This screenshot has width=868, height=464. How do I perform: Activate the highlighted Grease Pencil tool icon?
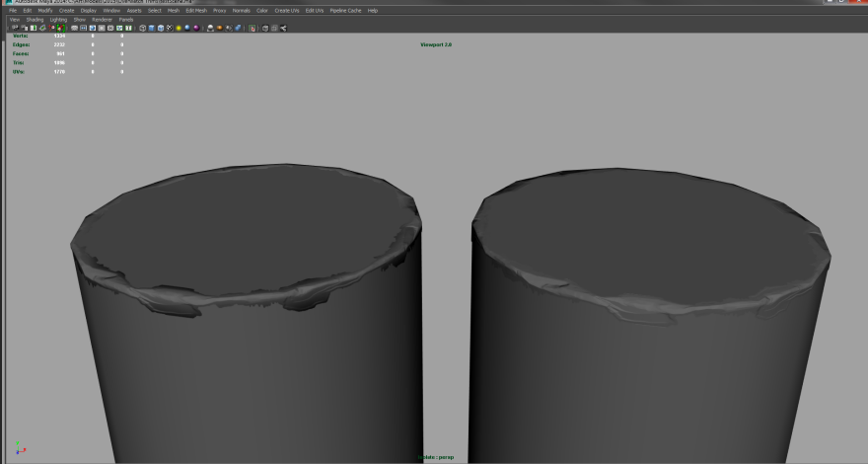click(x=60, y=28)
